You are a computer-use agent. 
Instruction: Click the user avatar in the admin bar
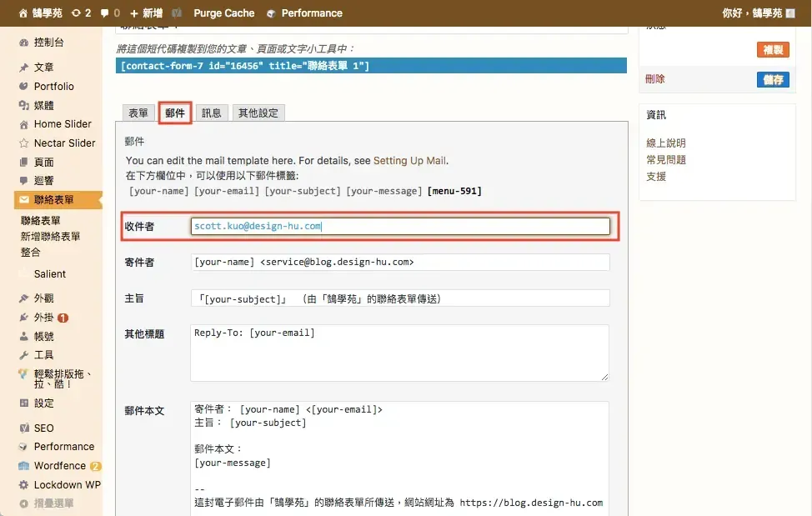[790, 13]
